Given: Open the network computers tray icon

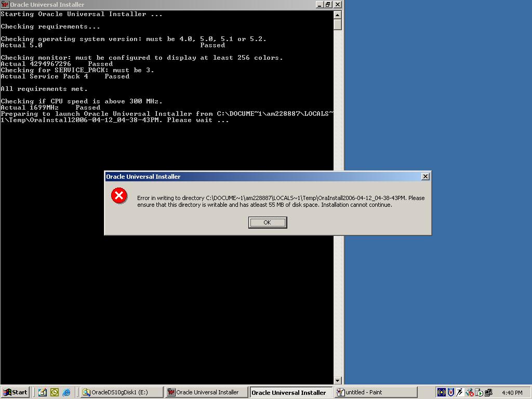Looking at the screenshot, I should coord(488,393).
